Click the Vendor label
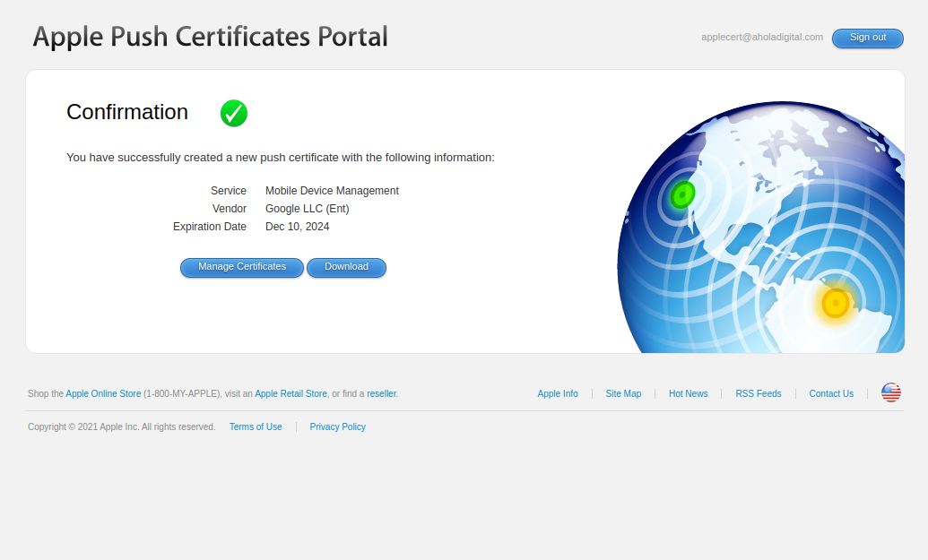928x560 pixels. tap(230, 209)
